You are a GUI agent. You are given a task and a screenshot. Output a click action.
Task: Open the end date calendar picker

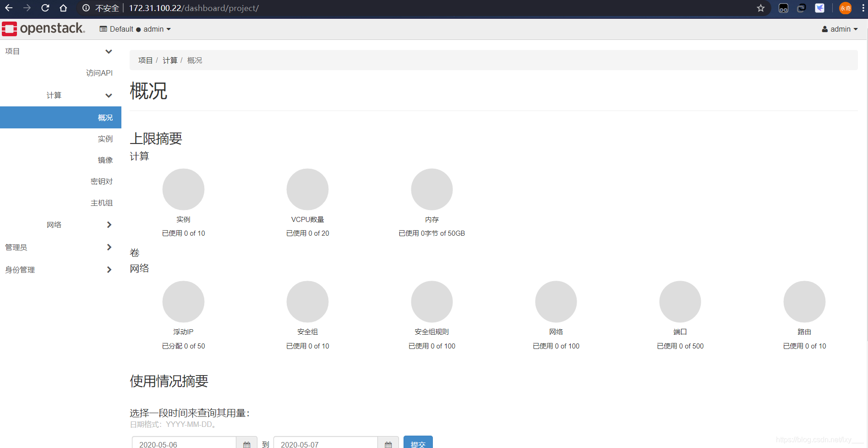click(x=388, y=444)
